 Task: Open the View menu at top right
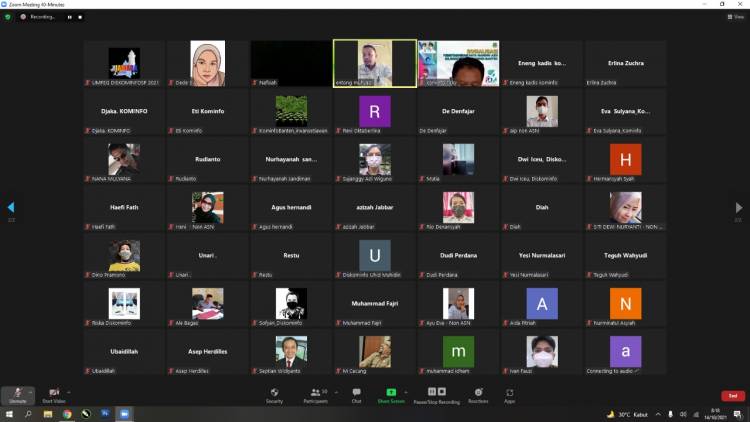point(735,17)
